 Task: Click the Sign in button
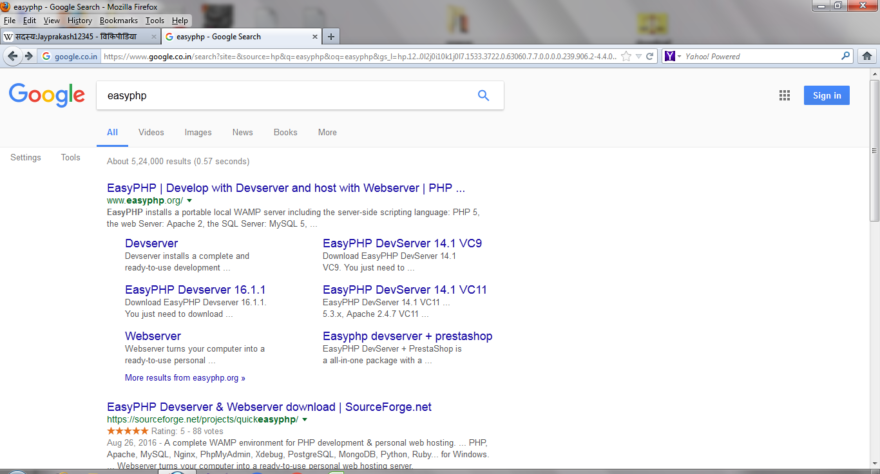tap(827, 95)
